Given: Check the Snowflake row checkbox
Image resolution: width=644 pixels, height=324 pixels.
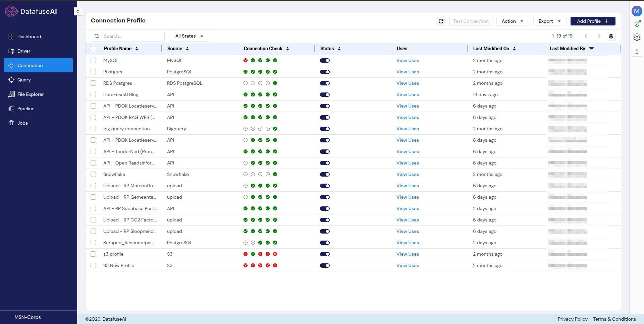Looking at the screenshot, I should pos(93,174).
